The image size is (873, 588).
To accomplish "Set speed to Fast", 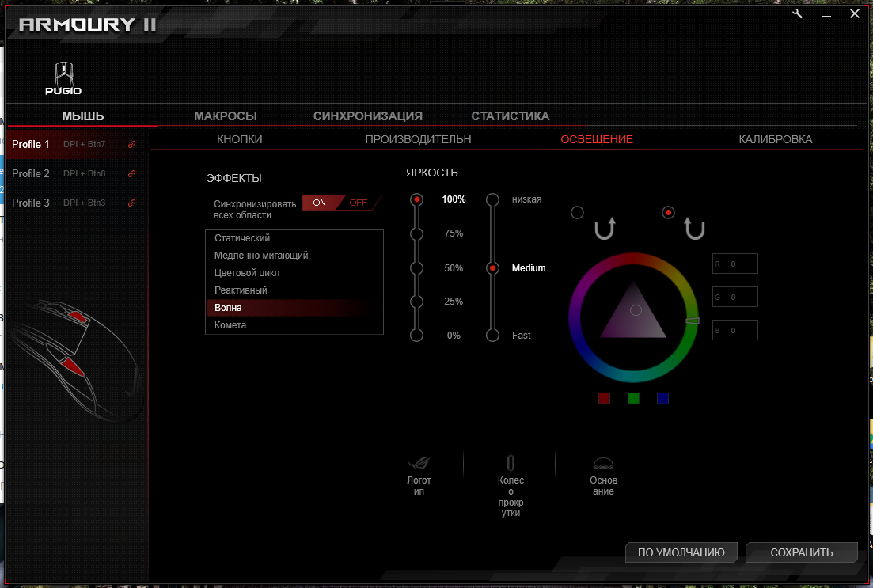I will (x=493, y=336).
